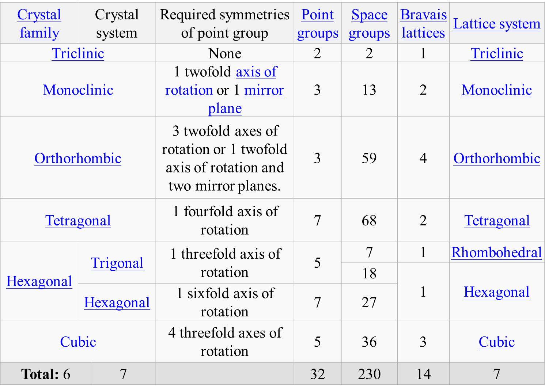
Task: Click Hexagonal link beneath Trigonal
Action: 117,302
